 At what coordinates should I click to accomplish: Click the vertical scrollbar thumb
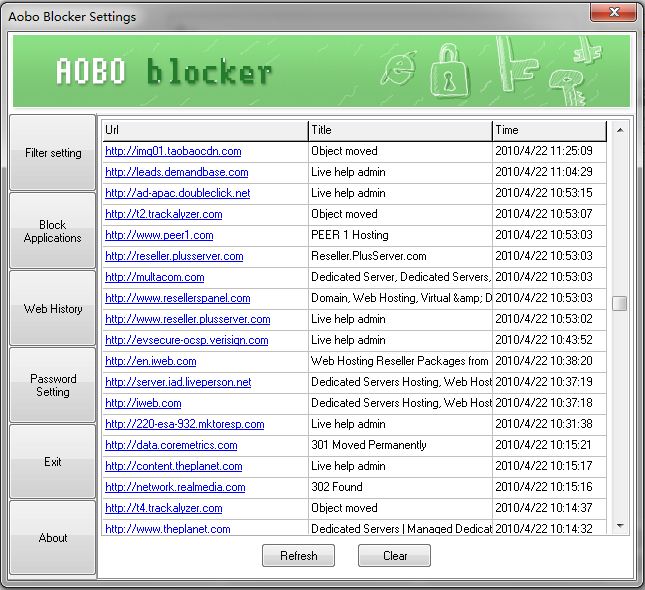click(620, 304)
